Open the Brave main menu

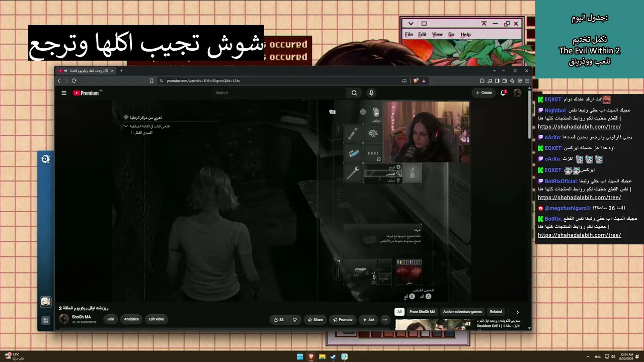[x=527, y=80]
